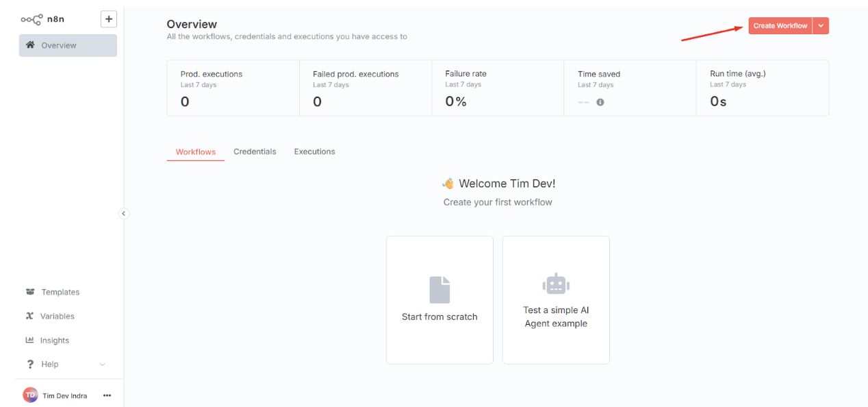
Task: Click the TD user avatar
Action: 30,395
